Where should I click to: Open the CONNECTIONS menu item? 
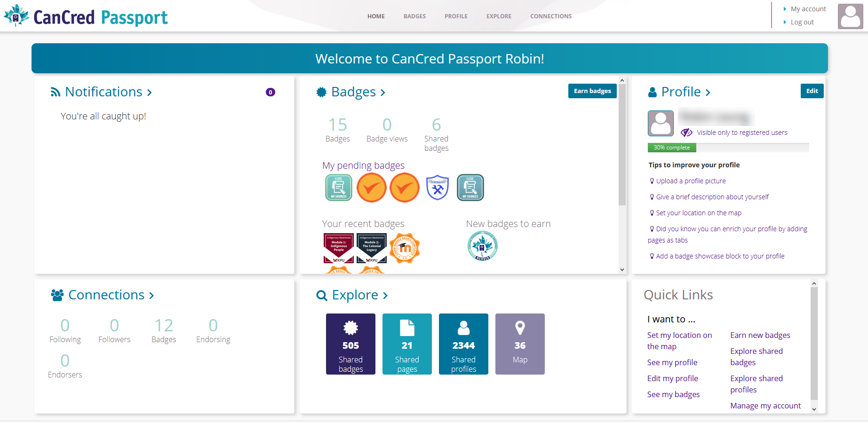(551, 16)
